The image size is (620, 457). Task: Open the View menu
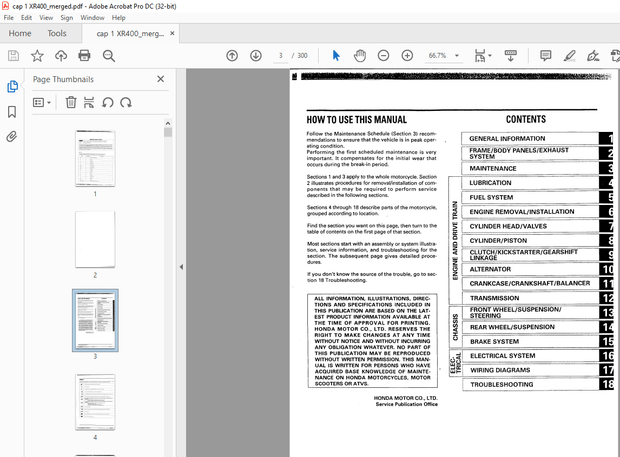[x=46, y=18]
